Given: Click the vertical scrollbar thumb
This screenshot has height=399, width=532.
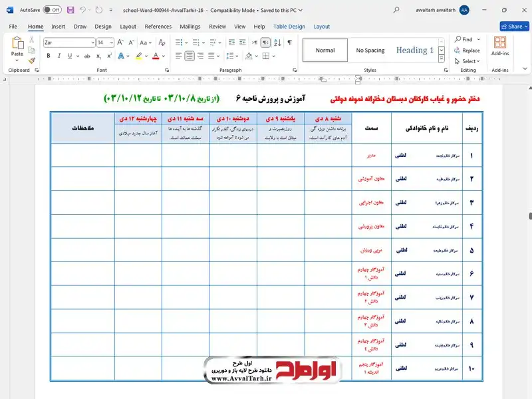Looking at the screenshot, I should pyautogui.click(x=530, y=215).
